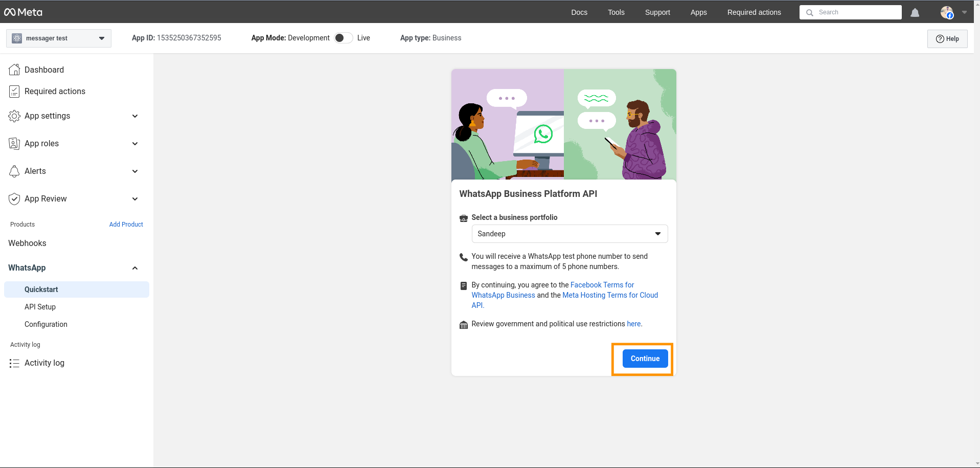The height and width of the screenshot is (468, 980).
Task: Click the 'here' restrictions link
Action: click(x=634, y=324)
